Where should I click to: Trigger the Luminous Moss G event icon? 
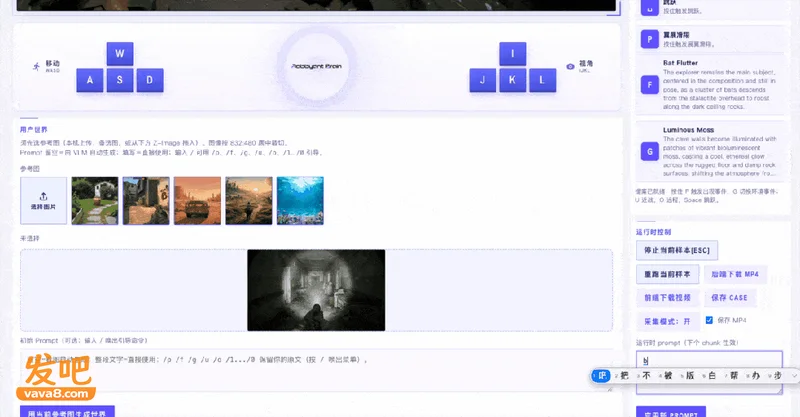649,152
